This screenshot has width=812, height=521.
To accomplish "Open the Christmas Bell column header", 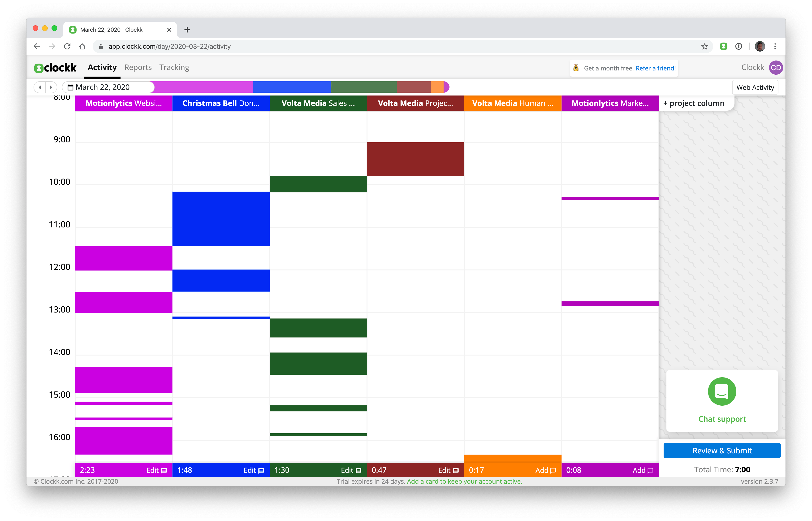I will coord(221,103).
